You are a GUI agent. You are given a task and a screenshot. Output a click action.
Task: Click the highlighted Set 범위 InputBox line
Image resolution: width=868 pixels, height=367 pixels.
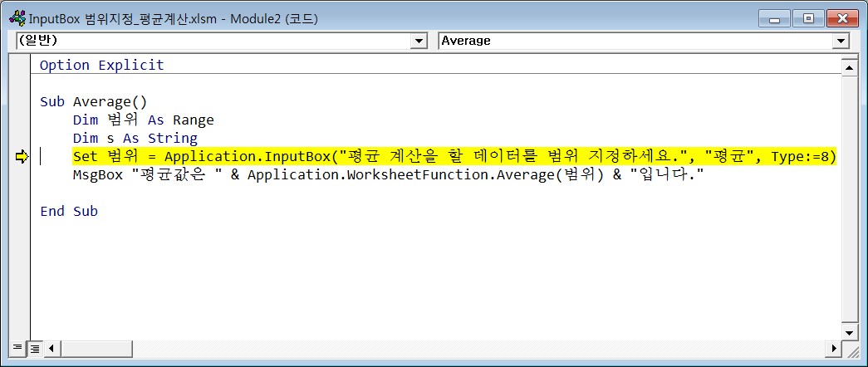tap(454, 157)
